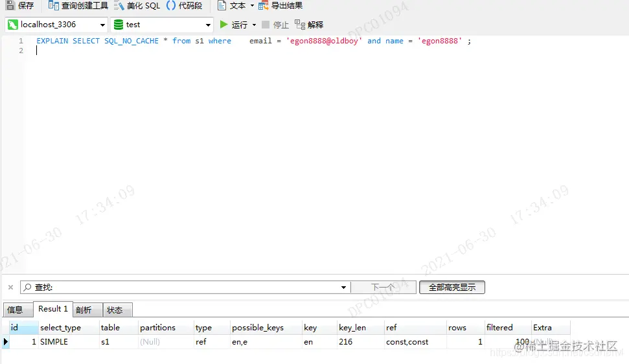Click the 'egon8888' name string in editor

[440, 41]
